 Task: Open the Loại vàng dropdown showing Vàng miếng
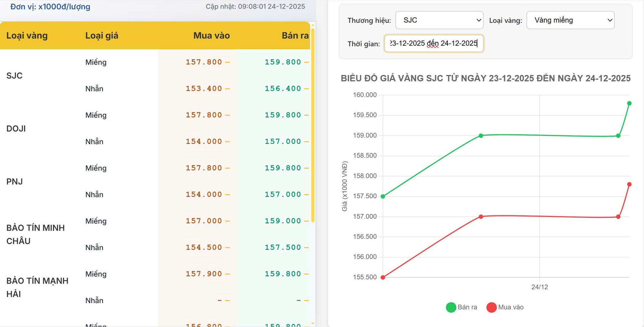(570, 20)
